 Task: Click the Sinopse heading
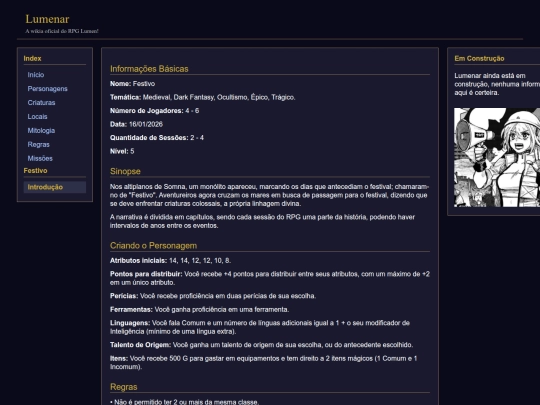125,172
